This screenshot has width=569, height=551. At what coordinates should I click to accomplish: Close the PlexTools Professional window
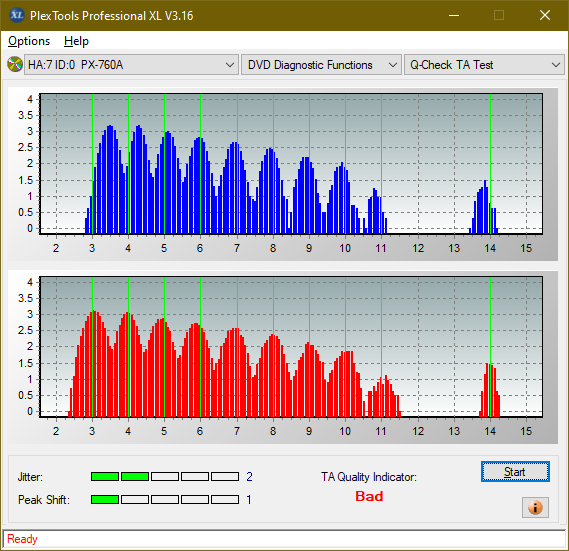(545, 15)
